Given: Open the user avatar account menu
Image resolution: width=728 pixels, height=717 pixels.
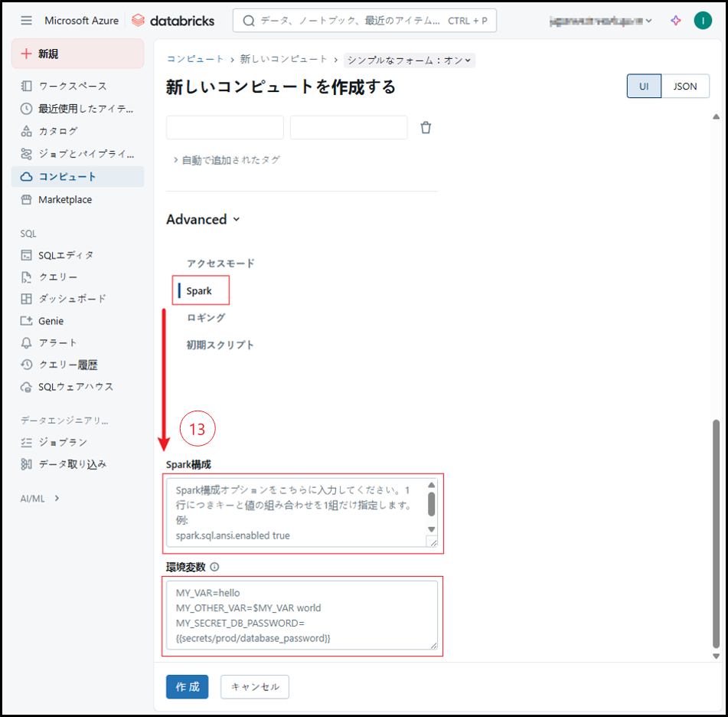Looking at the screenshot, I should (703, 21).
